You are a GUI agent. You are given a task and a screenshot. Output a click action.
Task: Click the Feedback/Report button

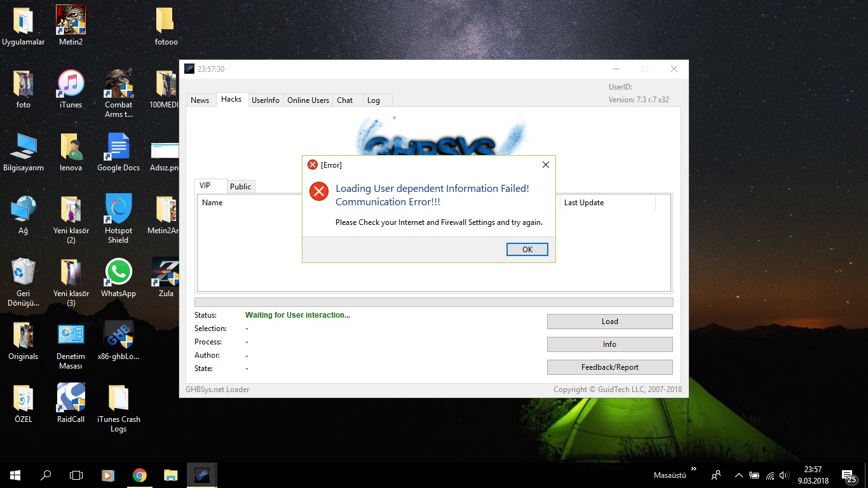pos(609,367)
